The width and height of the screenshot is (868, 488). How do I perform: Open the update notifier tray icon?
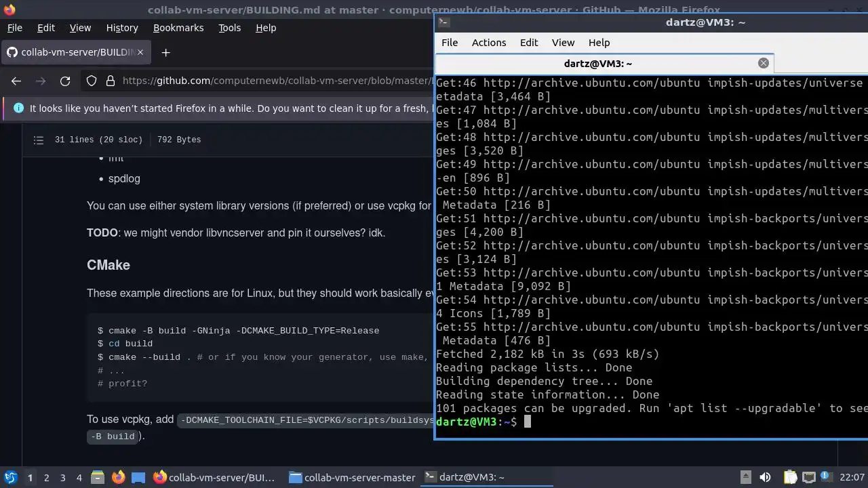[x=826, y=477]
